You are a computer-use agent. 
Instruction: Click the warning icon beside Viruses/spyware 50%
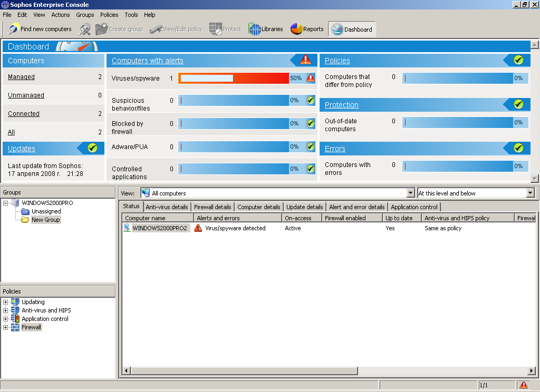310,78
